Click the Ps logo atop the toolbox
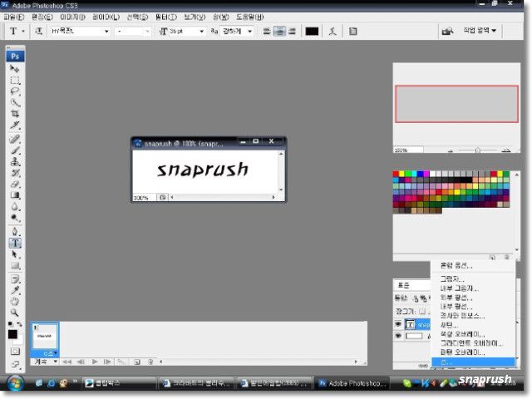Image resolution: width=532 pixels, height=399 pixels. [x=15, y=56]
